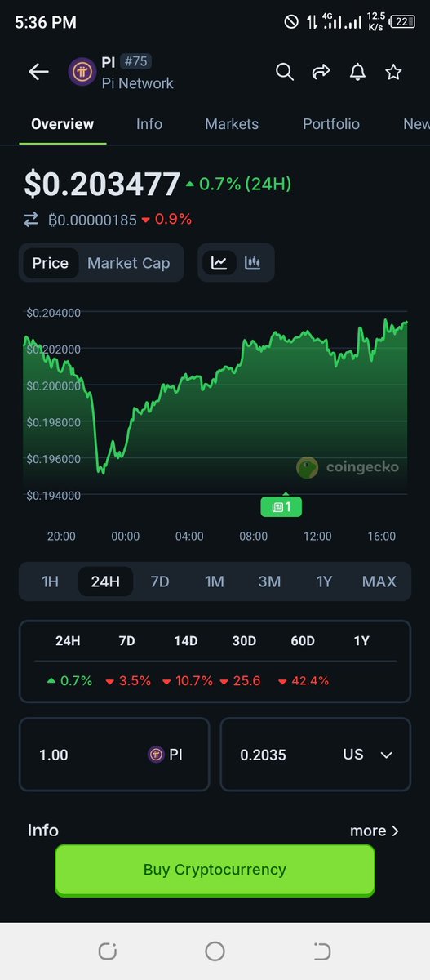Tap the 30D 25.6 change value
This screenshot has height=980, width=430.
tap(240, 680)
